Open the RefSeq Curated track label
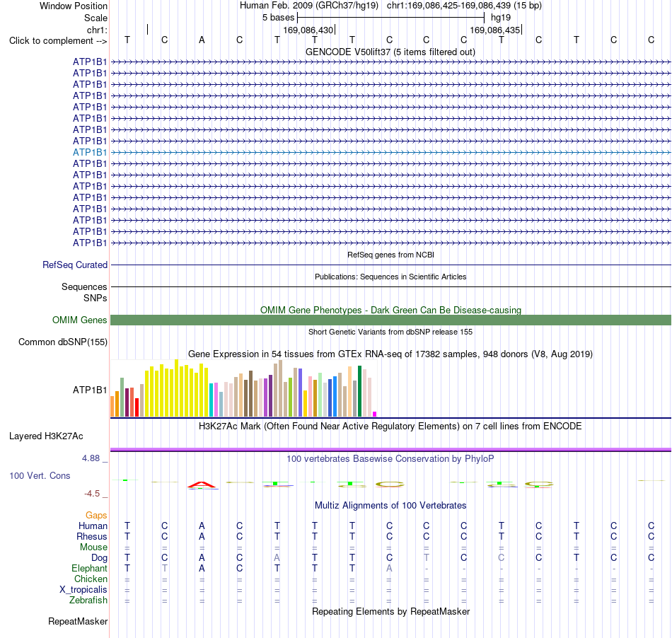This screenshot has height=638, width=672. (75, 265)
